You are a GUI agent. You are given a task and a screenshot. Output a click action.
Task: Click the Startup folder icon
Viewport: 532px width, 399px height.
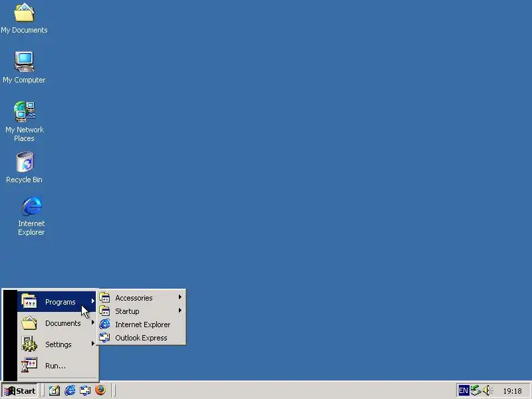104,311
